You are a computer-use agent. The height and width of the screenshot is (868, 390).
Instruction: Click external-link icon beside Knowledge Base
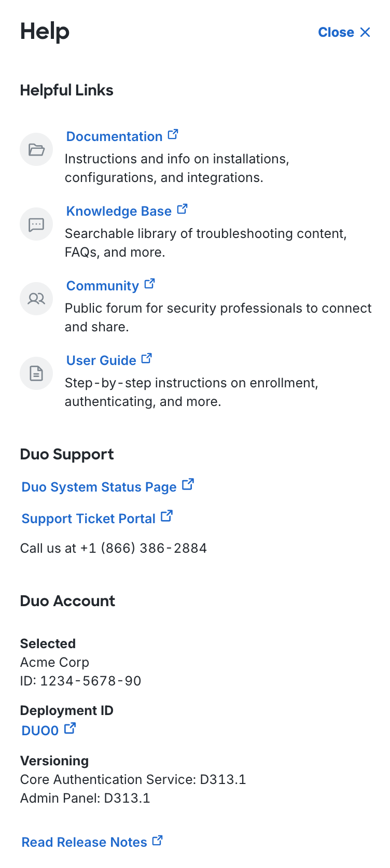point(182,209)
